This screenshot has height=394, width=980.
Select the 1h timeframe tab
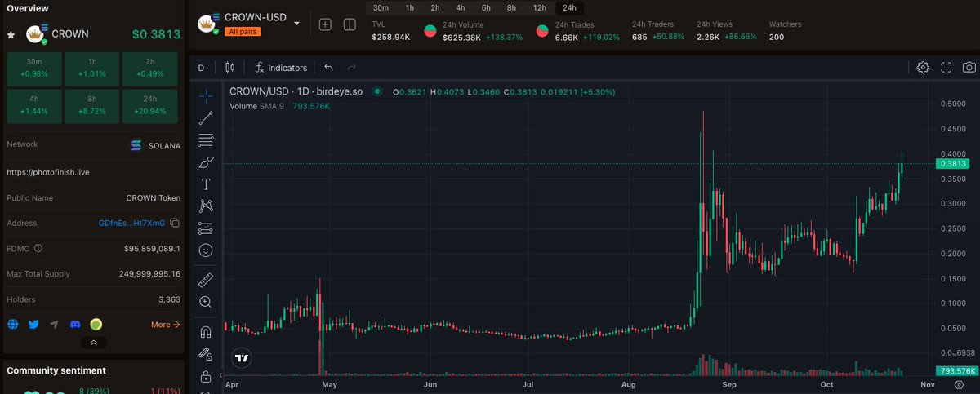click(410, 7)
